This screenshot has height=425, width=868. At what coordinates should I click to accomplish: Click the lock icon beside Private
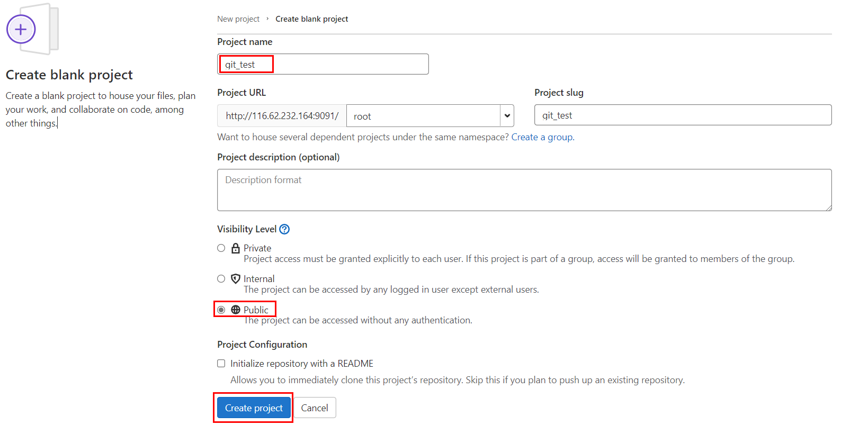coord(236,248)
